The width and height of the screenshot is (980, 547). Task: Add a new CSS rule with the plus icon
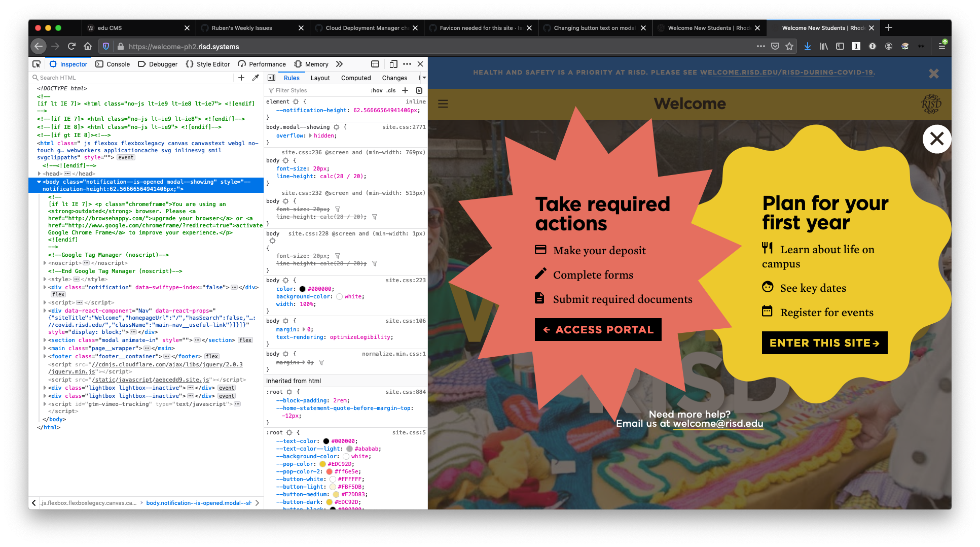pos(405,90)
